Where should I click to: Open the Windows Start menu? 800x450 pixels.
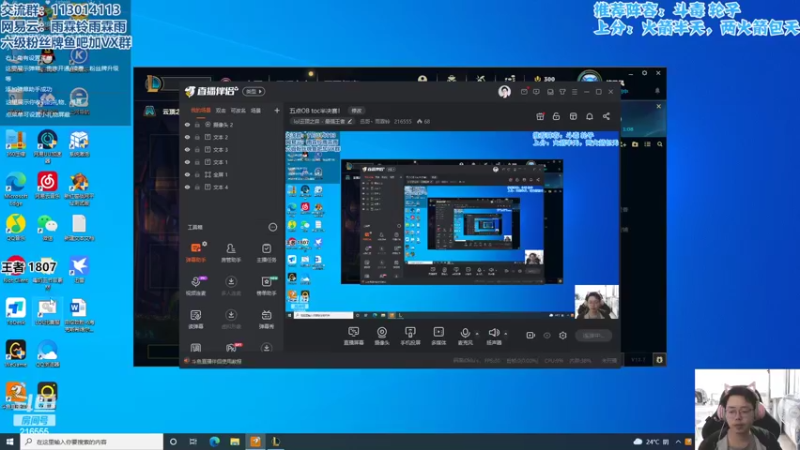[x=10, y=442]
